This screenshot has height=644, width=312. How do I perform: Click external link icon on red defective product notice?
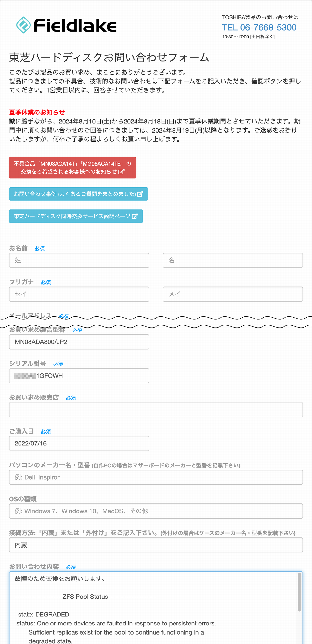(121, 172)
